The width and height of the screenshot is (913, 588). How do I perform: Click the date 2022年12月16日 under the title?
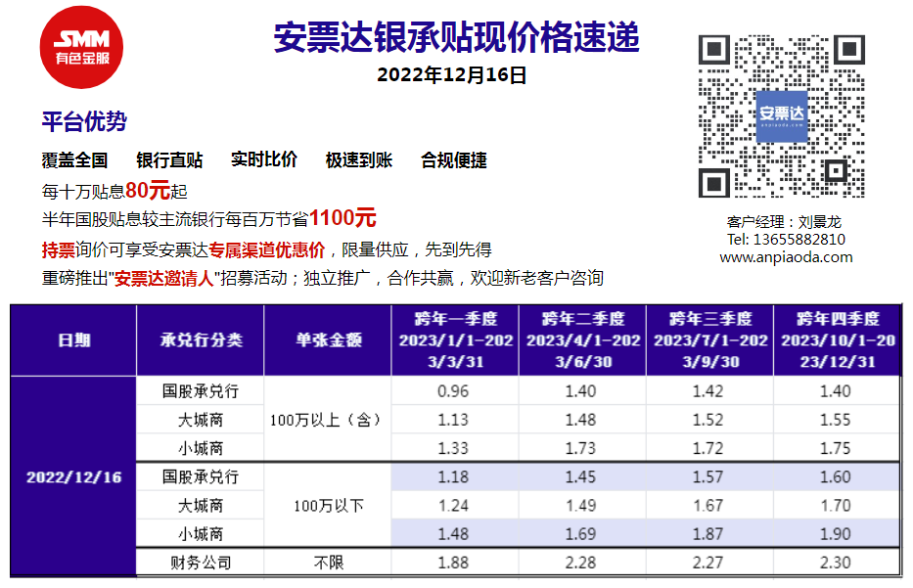pyautogui.click(x=452, y=75)
